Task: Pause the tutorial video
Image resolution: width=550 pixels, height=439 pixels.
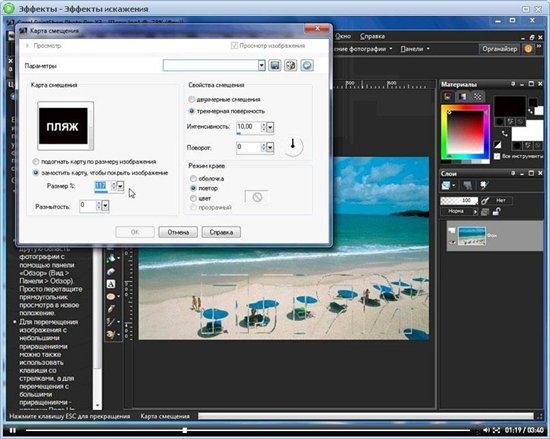Action: [13, 430]
